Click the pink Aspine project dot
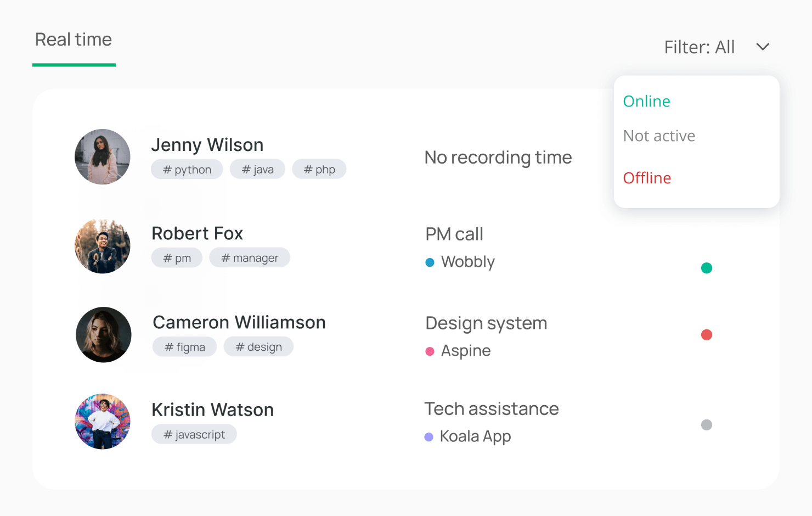This screenshot has height=516, width=812. [x=430, y=351]
